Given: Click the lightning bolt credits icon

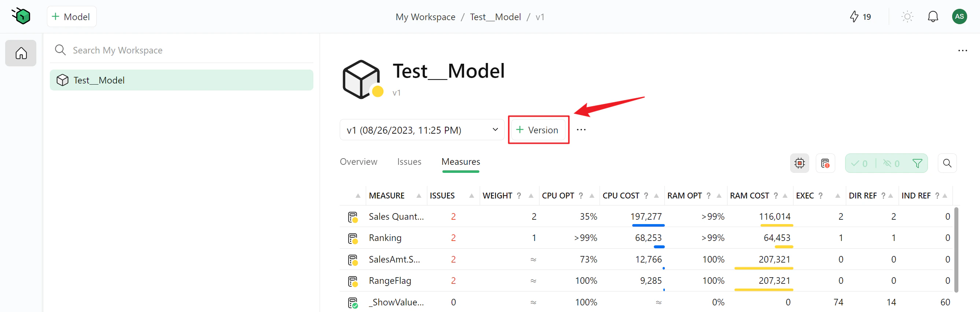Looking at the screenshot, I should pos(854,17).
